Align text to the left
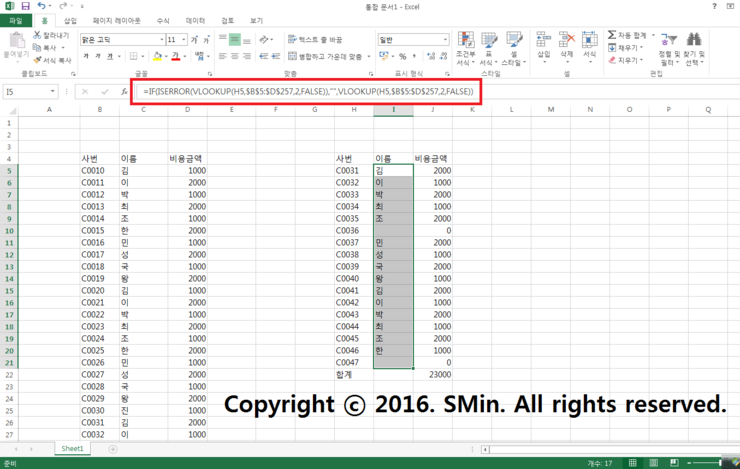This screenshot has width=740, height=469. click(223, 56)
